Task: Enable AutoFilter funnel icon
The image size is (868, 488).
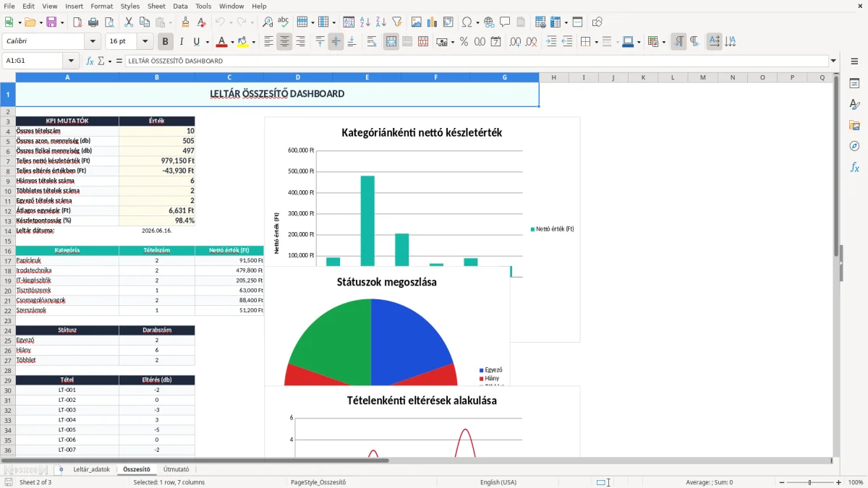Action: click(397, 22)
